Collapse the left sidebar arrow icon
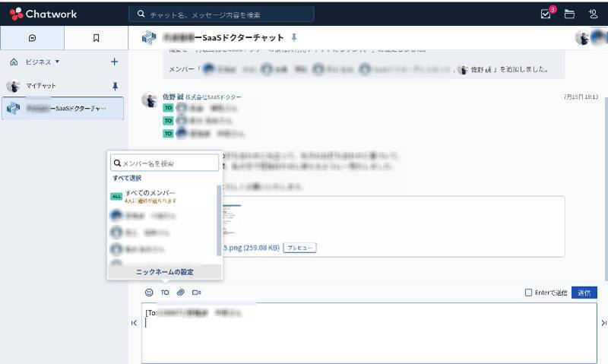Viewport: 608px width, 364px height. [x=135, y=323]
